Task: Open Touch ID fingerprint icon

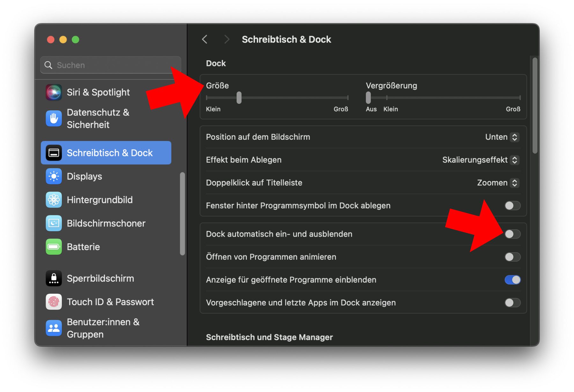Action: (x=54, y=302)
